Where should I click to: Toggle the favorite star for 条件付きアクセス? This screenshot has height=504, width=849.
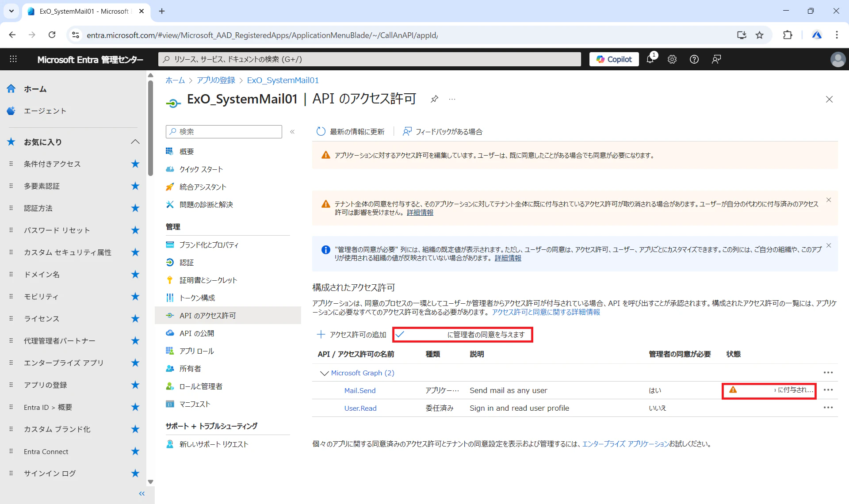[135, 164]
